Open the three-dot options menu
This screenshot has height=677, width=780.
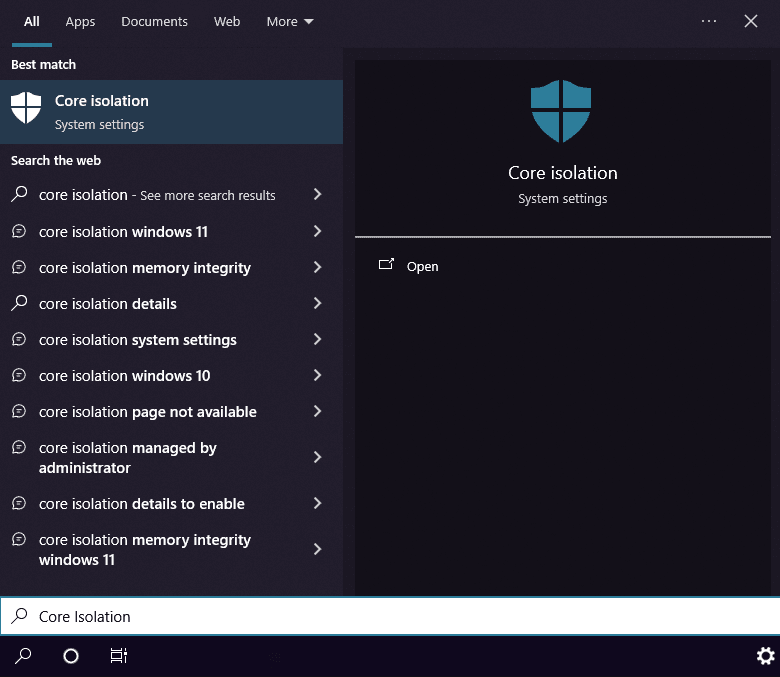[708, 21]
